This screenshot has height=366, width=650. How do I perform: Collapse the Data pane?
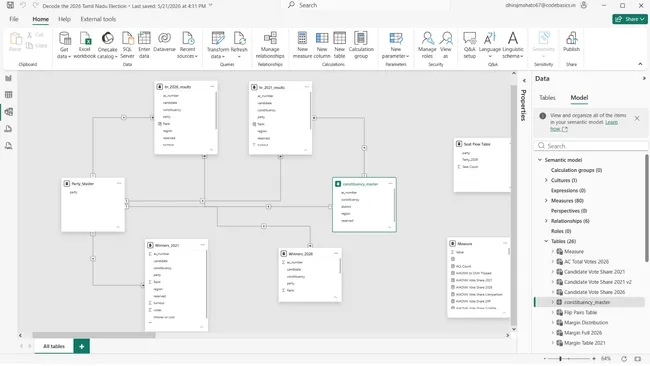point(644,78)
